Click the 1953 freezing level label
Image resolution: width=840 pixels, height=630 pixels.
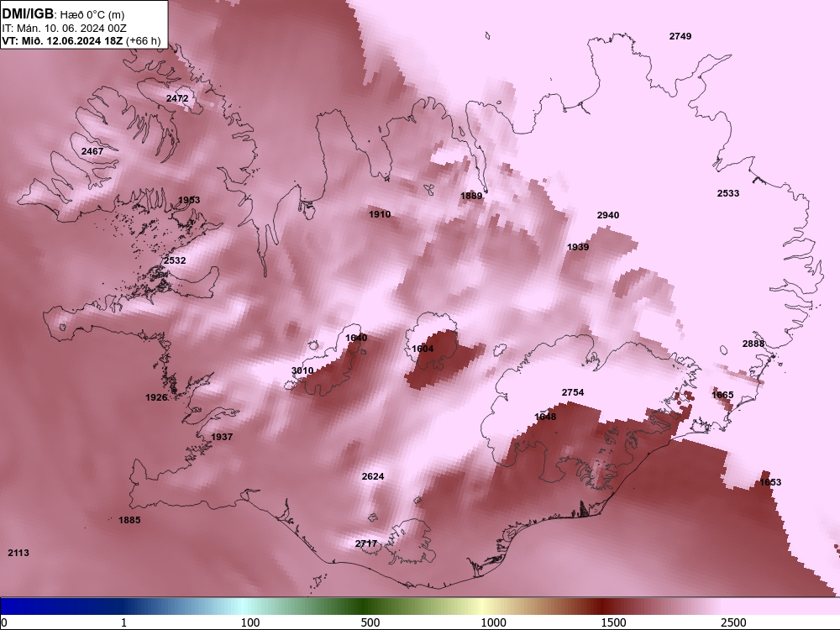click(189, 201)
